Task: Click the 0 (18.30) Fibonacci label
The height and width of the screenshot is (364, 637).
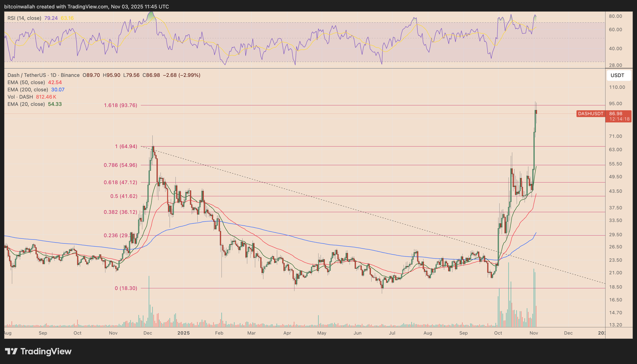Action: coord(126,288)
